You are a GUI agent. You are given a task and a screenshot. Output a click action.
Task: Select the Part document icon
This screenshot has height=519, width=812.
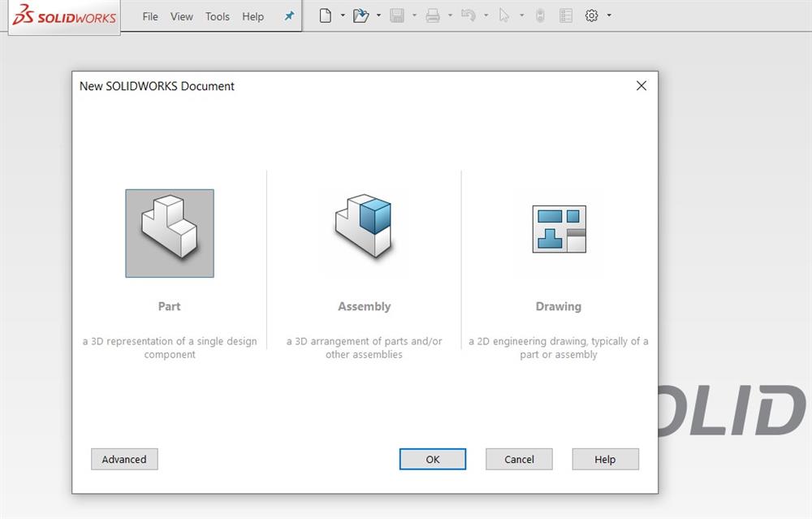click(x=170, y=233)
